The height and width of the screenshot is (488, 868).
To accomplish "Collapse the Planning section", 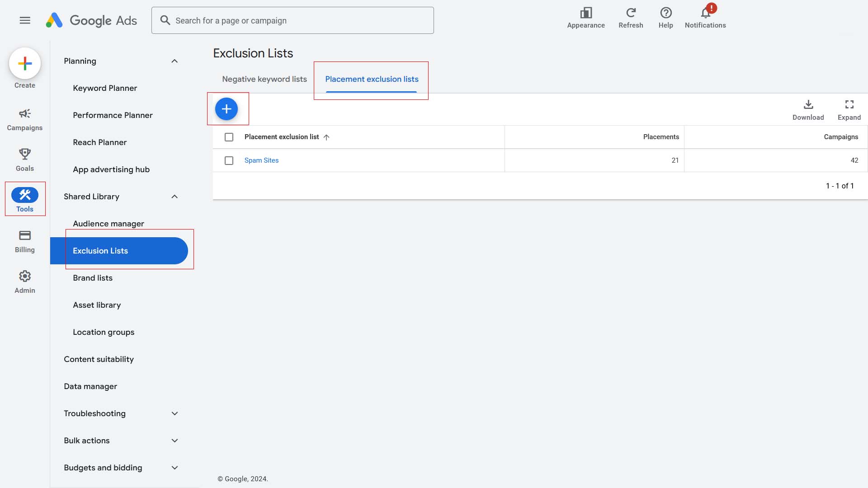I will 175,61.
